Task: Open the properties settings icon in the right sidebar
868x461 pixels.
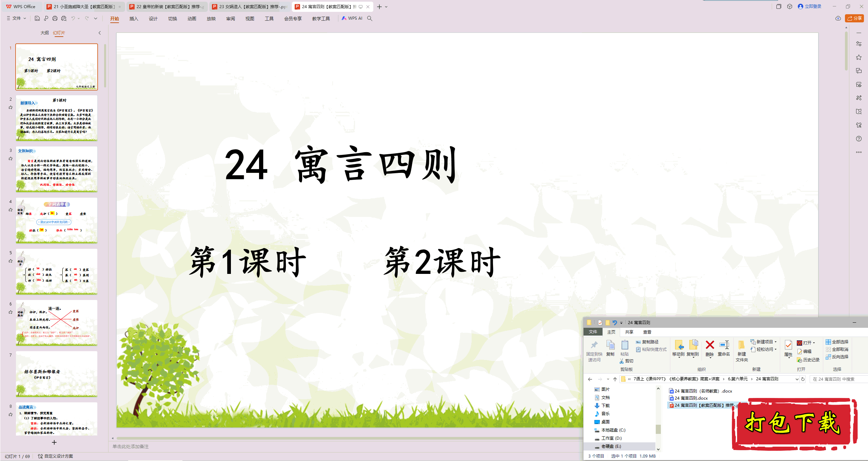Action: 859,44
